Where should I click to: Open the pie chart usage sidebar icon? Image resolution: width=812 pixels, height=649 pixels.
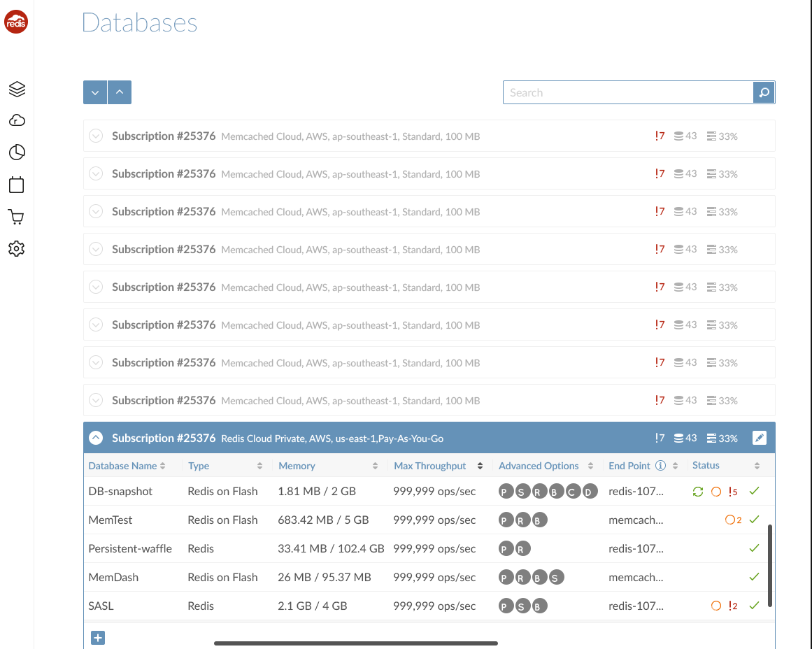(x=17, y=152)
